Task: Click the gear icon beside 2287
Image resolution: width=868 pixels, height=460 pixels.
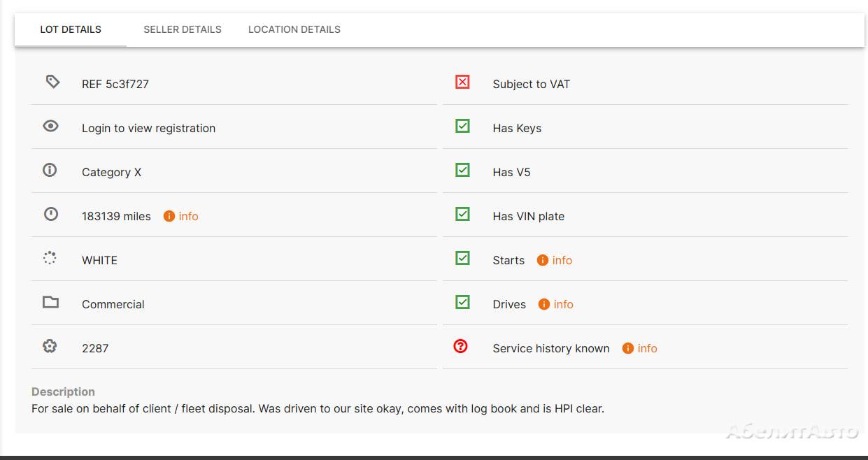Action: coord(50,346)
